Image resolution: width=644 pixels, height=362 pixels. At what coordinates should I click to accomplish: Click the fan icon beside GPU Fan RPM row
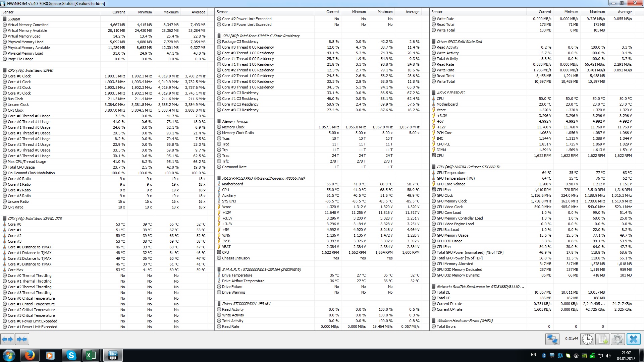(x=434, y=190)
